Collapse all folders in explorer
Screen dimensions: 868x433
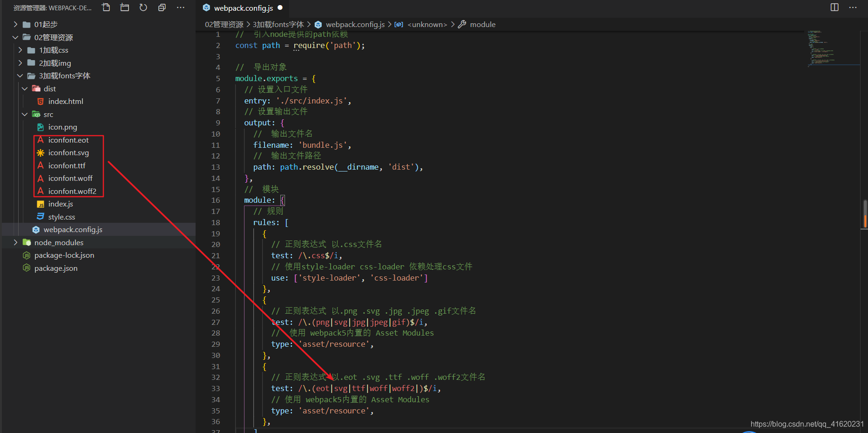point(162,7)
